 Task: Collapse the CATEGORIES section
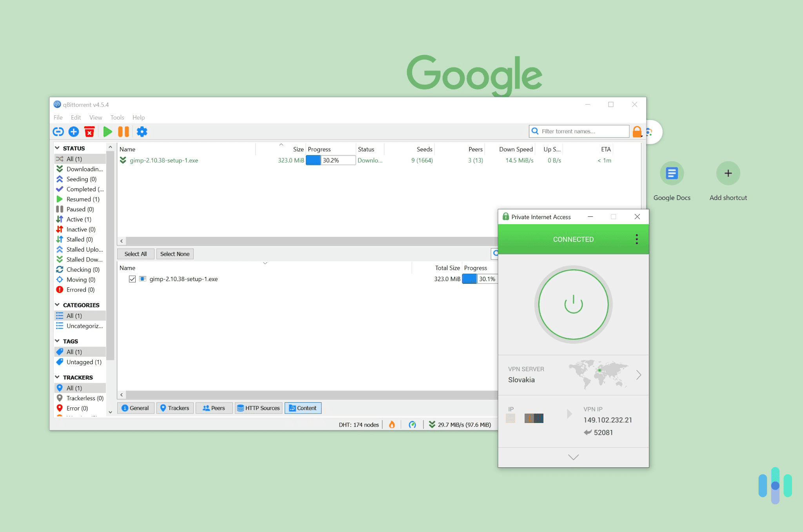(x=58, y=305)
